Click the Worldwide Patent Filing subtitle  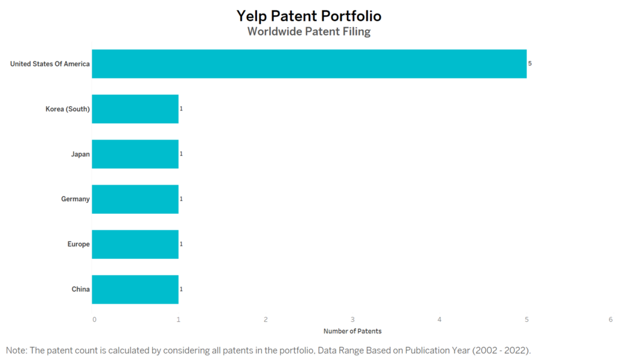tap(309, 31)
